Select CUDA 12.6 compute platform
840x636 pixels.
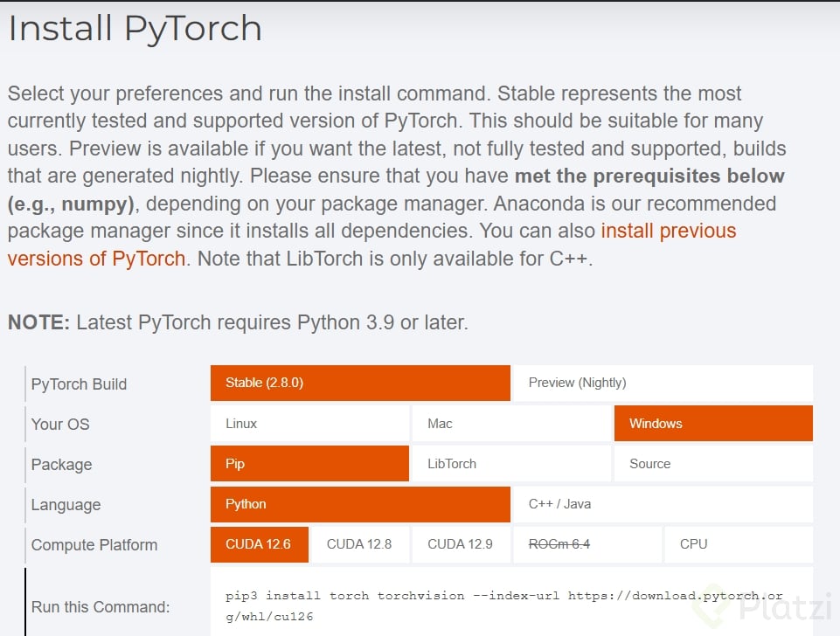(259, 544)
